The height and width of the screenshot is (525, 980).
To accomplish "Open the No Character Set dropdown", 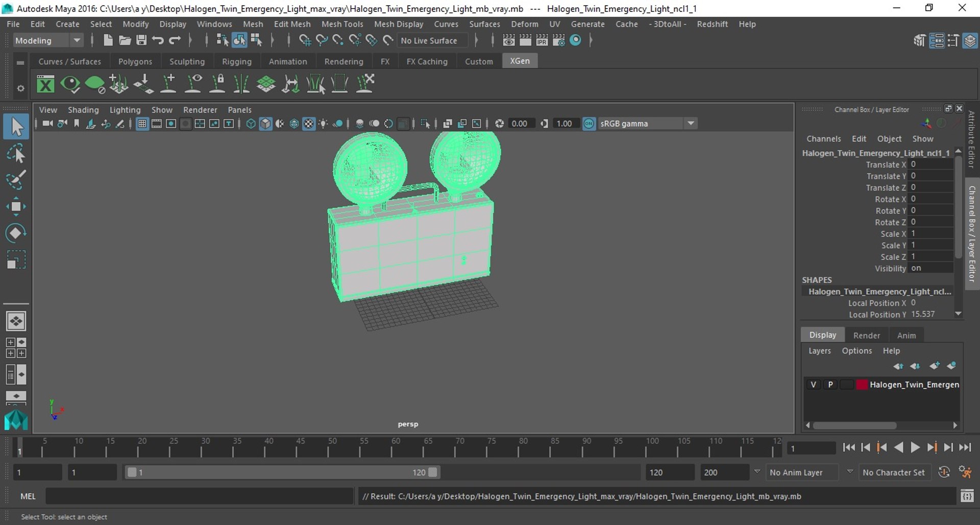I will [894, 472].
